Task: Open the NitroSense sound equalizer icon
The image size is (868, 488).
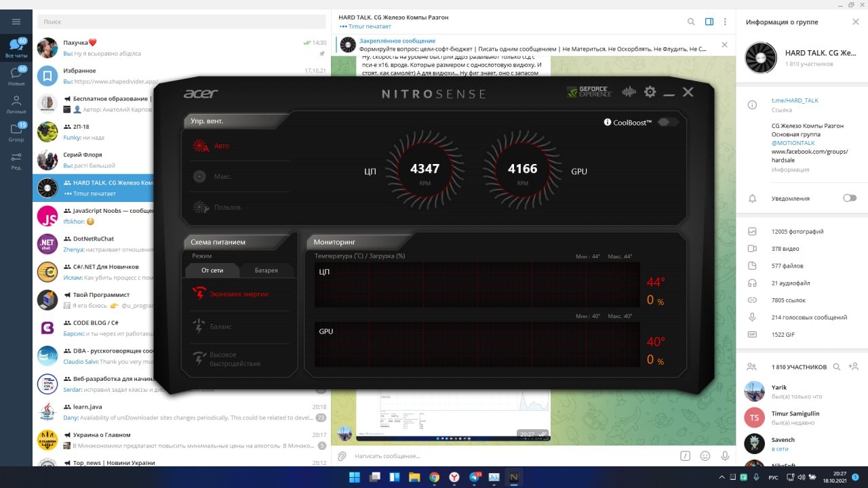Action: click(x=629, y=91)
